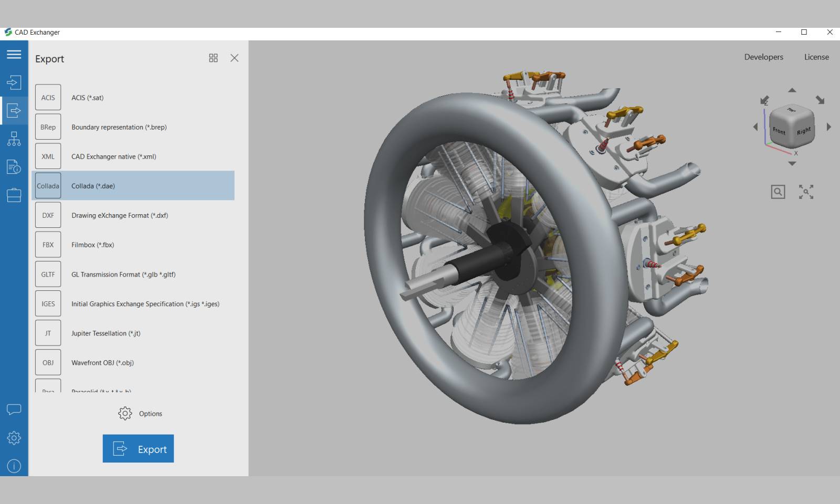Choose GL Transmission Format (*.glb *.gltf) label
Image resolution: width=840 pixels, height=504 pixels.
(x=123, y=274)
